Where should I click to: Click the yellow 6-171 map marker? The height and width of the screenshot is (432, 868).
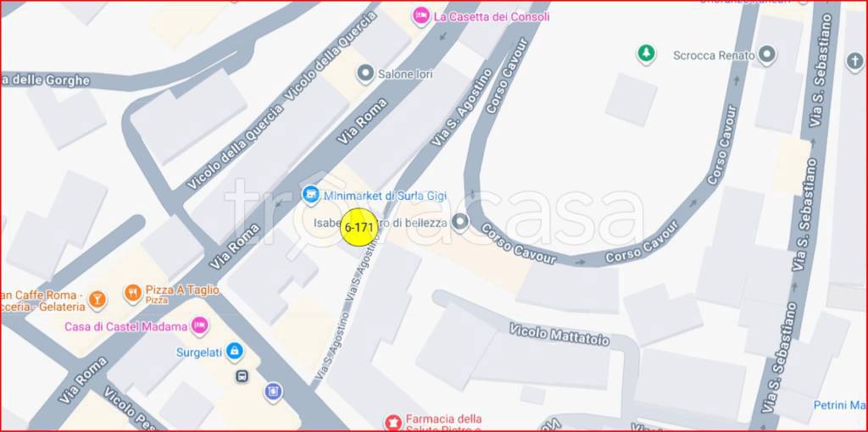pyautogui.click(x=359, y=227)
